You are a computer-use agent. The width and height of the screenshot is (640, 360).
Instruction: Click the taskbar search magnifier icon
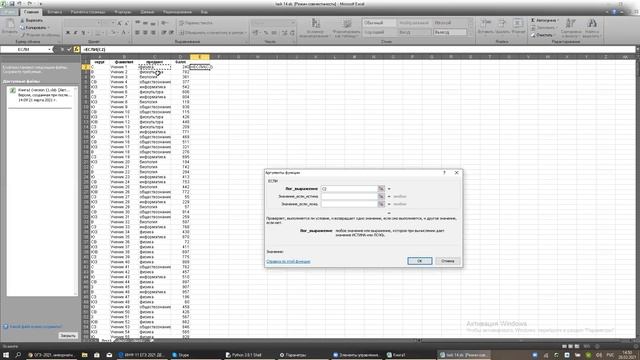pos(18,355)
